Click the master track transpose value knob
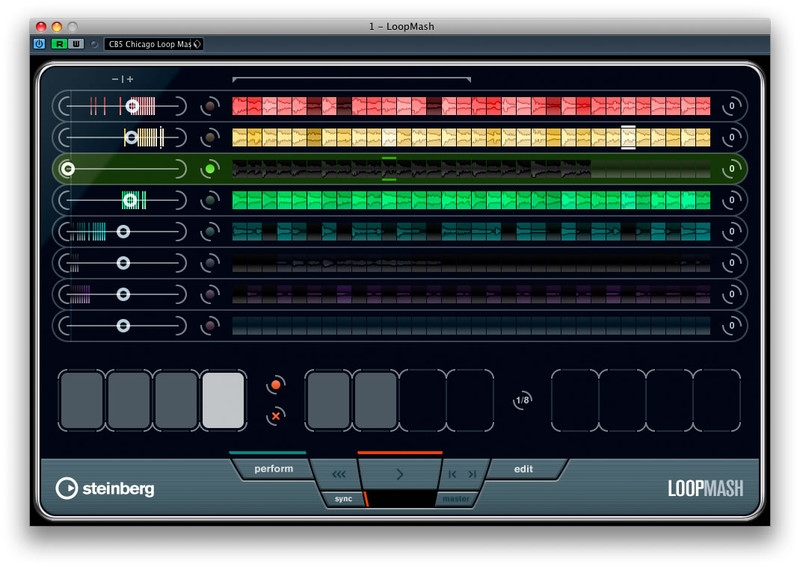This screenshot has width=800, height=567. tap(732, 168)
